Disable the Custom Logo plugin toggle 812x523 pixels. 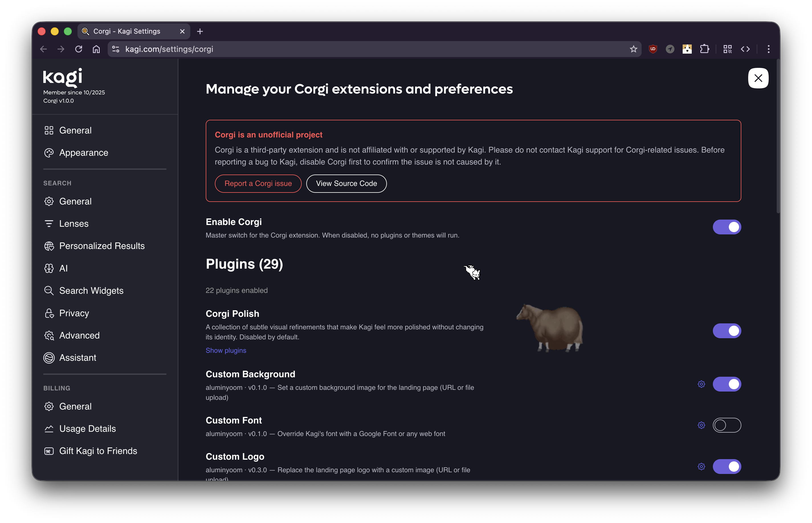[x=727, y=467]
